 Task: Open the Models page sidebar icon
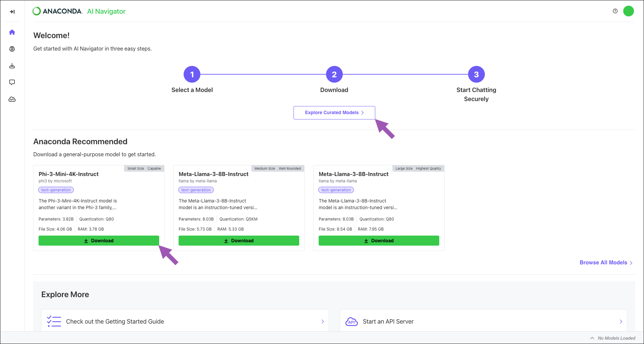coord(12,49)
